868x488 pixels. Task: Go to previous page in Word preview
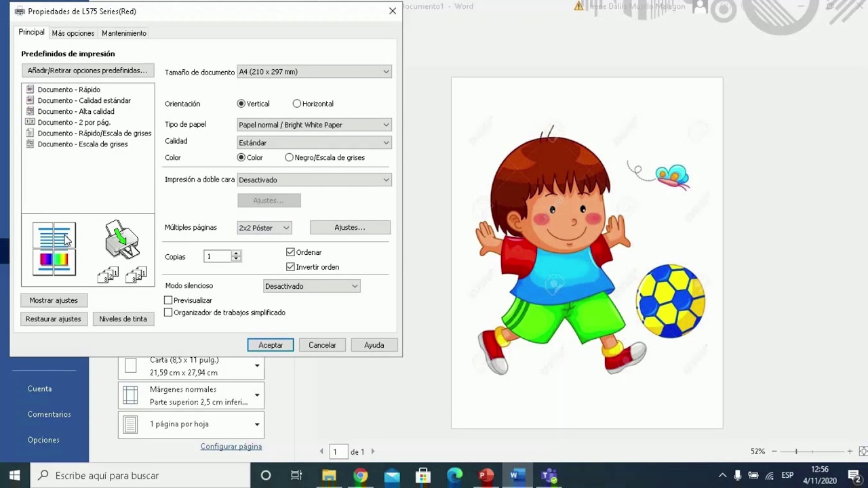(x=321, y=451)
